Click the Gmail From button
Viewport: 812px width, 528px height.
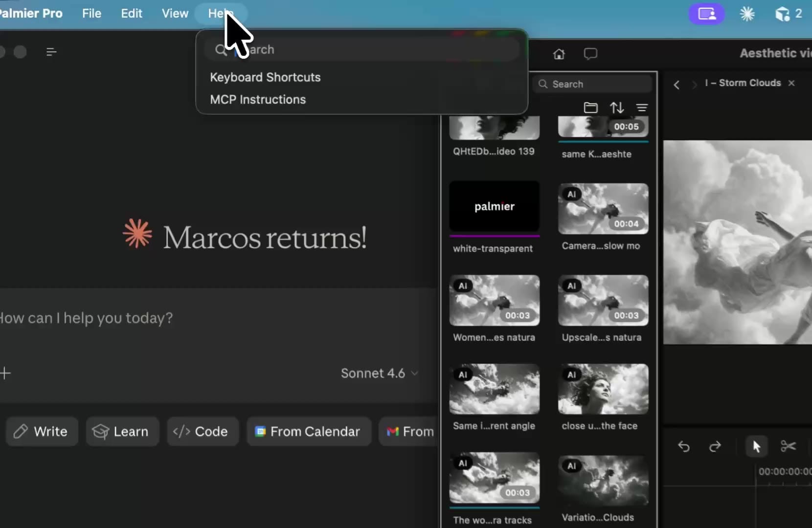point(409,431)
